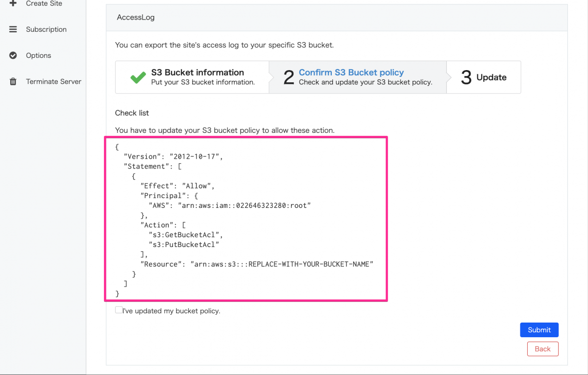Viewport: 588px width, 375px height.
Task: Click the "Version": "2012-10-17" line
Action: pyautogui.click(x=173, y=156)
